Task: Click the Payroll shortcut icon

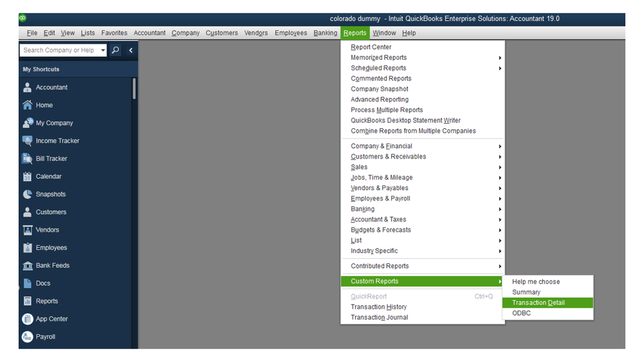Action: pos(28,336)
